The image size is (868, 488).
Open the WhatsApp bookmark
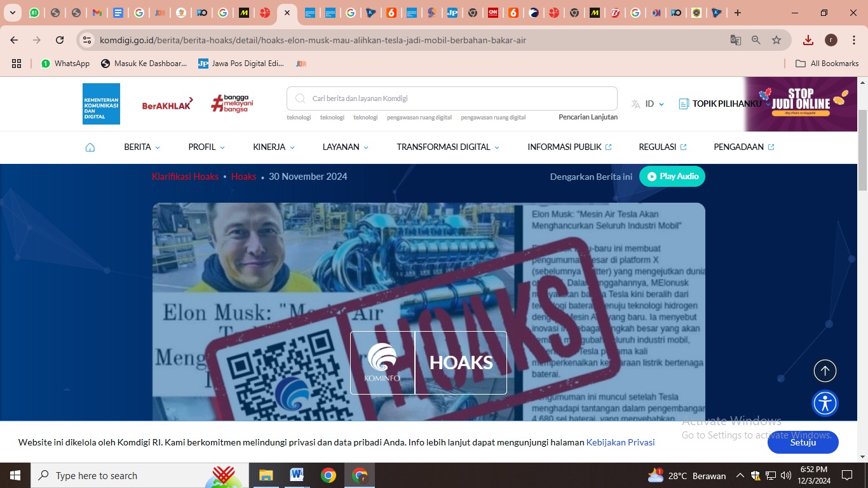point(65,64)
